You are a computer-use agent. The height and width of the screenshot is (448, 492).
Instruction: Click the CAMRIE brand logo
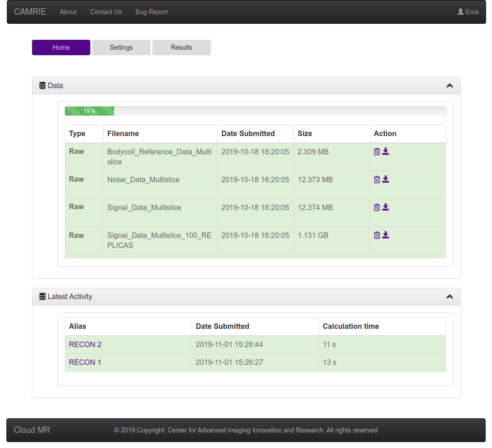point(30,12)
